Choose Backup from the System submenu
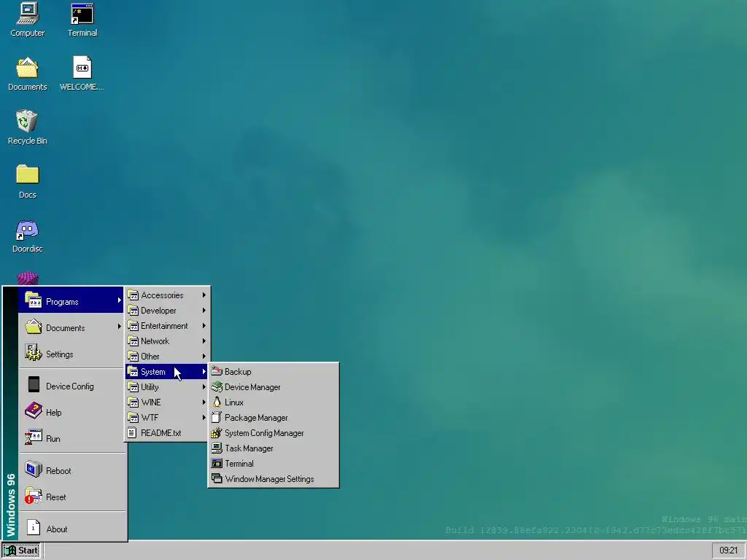The image size is (747, 560). (x=274, y=371)
